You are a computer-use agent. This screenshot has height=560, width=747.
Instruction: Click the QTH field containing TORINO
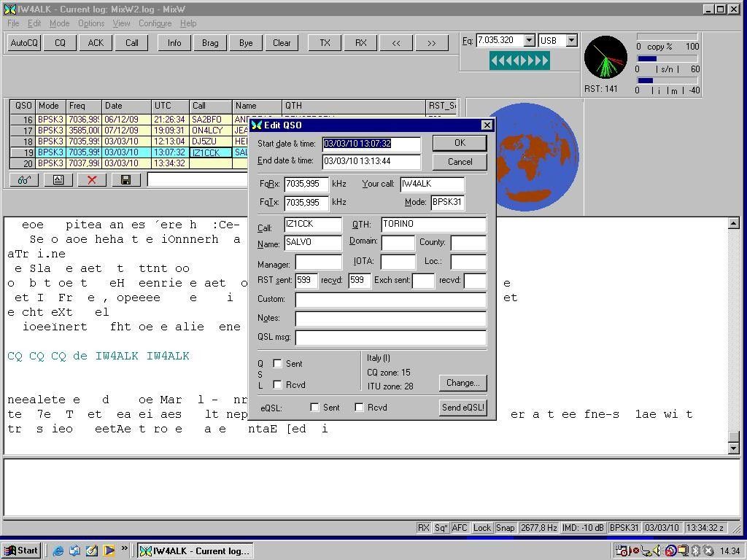tap(433, 225)
